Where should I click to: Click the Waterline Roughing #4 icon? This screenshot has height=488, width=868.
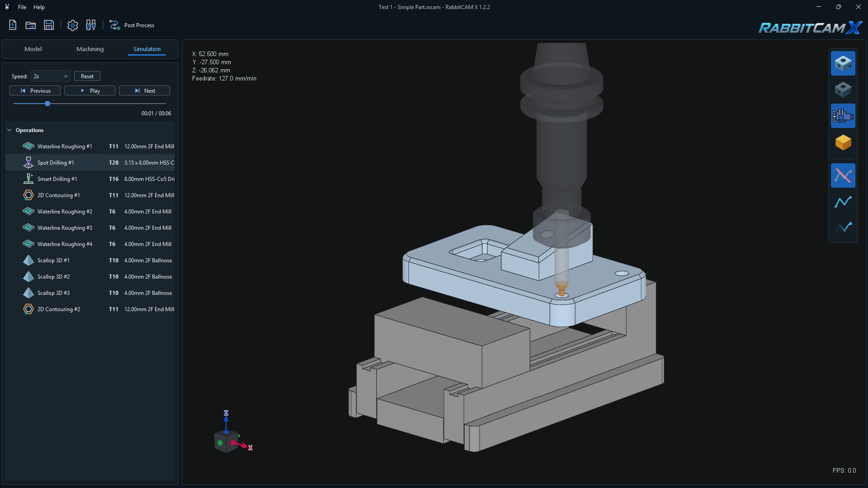pos(28,244)
